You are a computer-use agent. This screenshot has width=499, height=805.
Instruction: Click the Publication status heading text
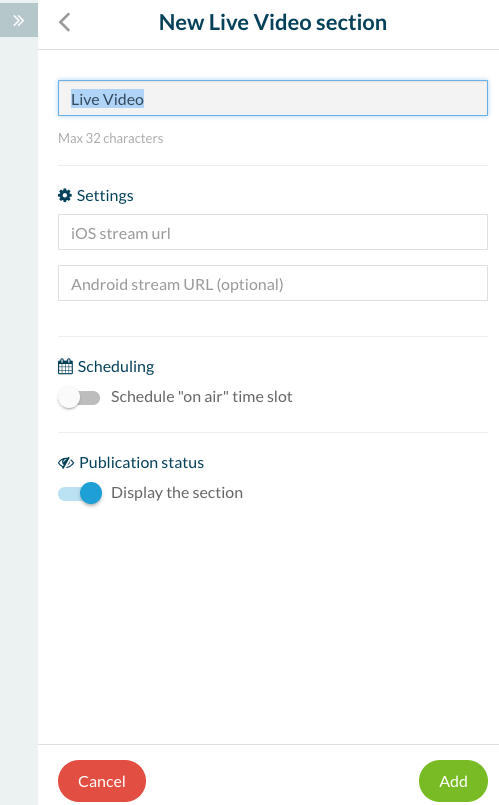click(x=142, y=463)
